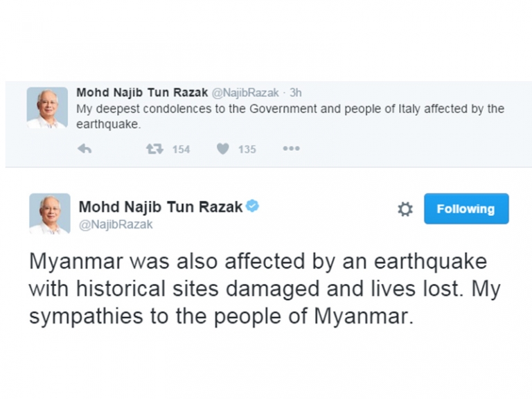Open the 3h timestamp link

pyautogui.click(x=296, y=92)
